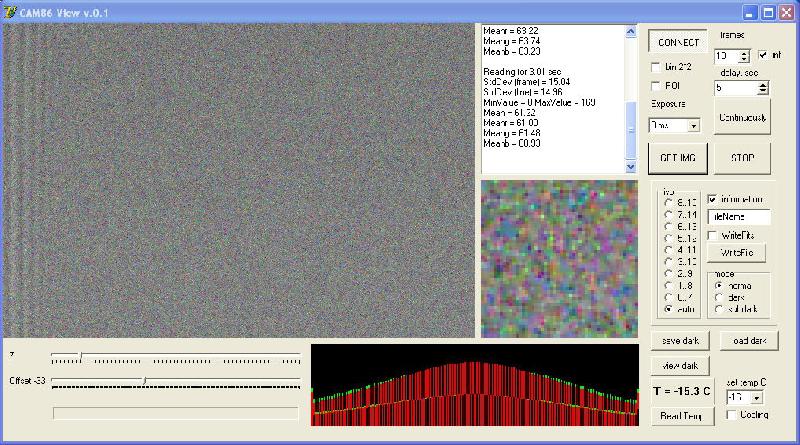Click the Read Temp button
The height and width of the screenshot is (445, 800).
[681, 416]
